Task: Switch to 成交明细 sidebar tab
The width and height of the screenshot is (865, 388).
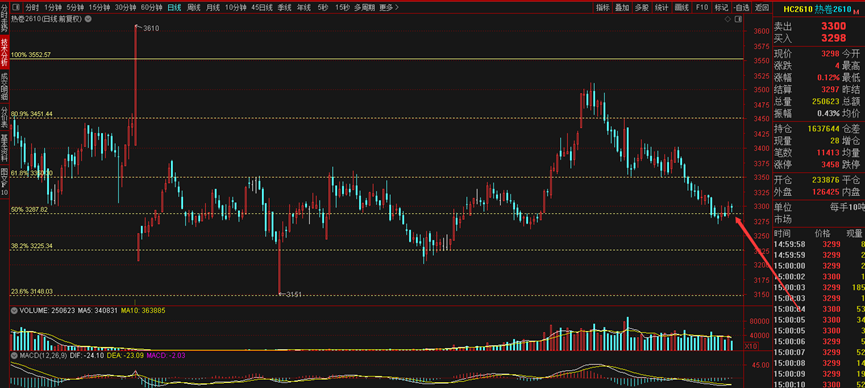Action: [4, 86]
